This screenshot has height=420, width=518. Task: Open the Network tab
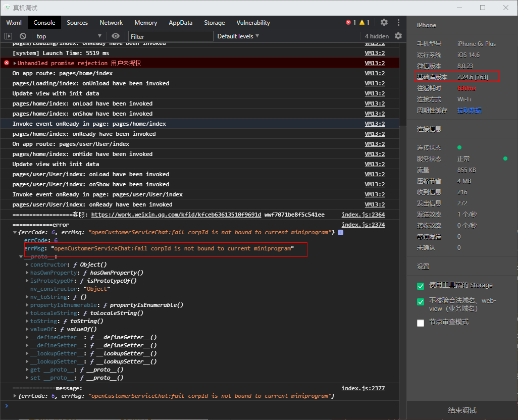click(111, 22)
